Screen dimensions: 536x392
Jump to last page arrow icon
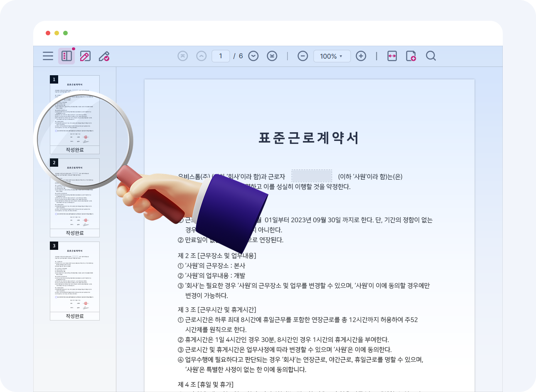(272, 56)
